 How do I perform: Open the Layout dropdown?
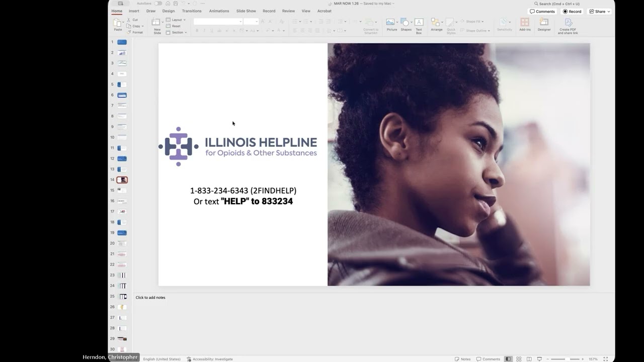coord(176,20)
